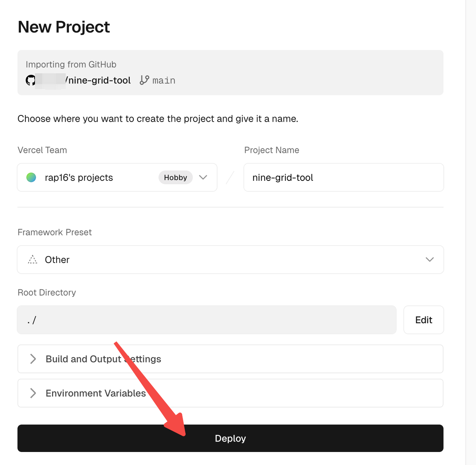Click the git branch icon
The width and height of the screenshot is (476, 465).
pos(144,80)
